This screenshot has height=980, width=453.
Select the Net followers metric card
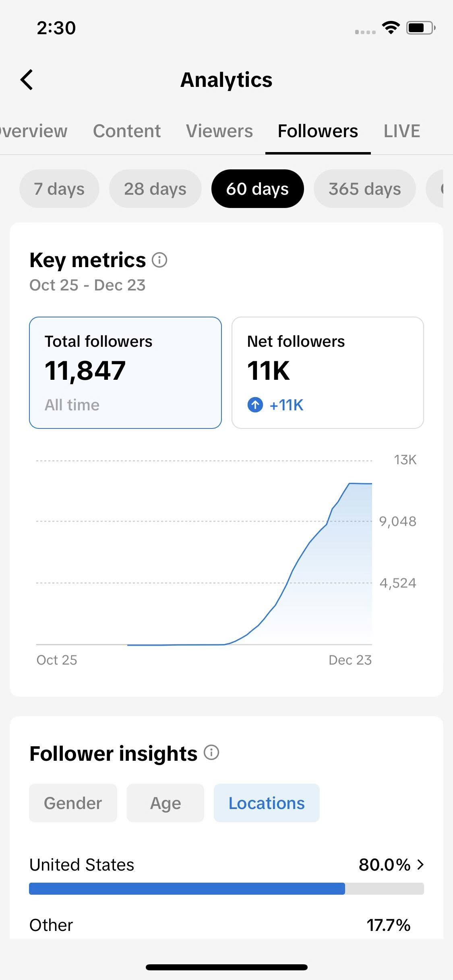pos(327,373)
